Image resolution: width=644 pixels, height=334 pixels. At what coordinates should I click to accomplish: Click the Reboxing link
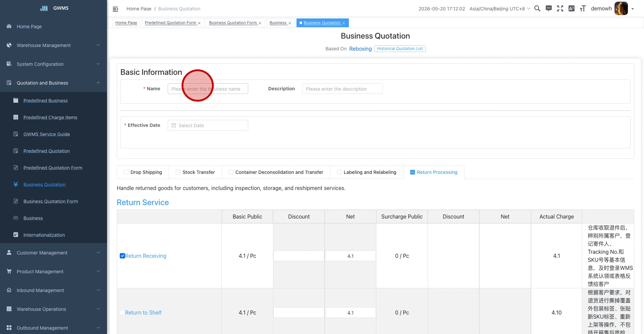click(360, 49)
